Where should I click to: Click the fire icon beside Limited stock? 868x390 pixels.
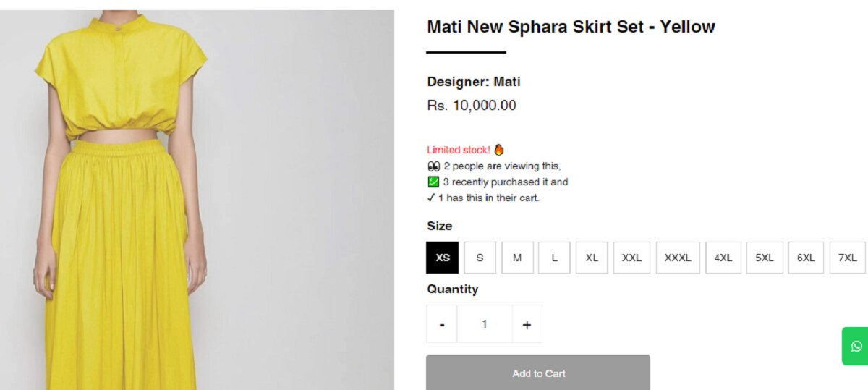(x=498, y=150)
